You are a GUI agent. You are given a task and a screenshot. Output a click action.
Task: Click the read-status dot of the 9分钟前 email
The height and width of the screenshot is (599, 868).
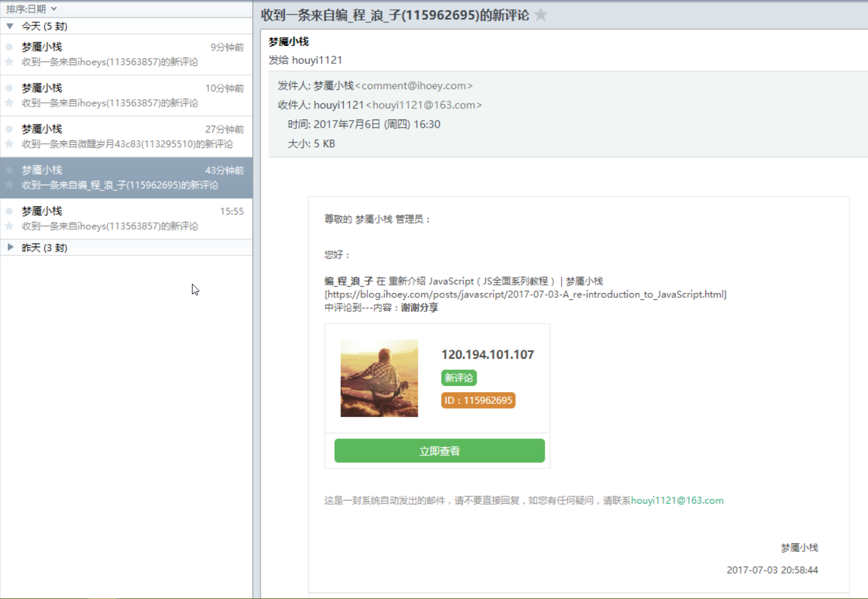point(9,47)
